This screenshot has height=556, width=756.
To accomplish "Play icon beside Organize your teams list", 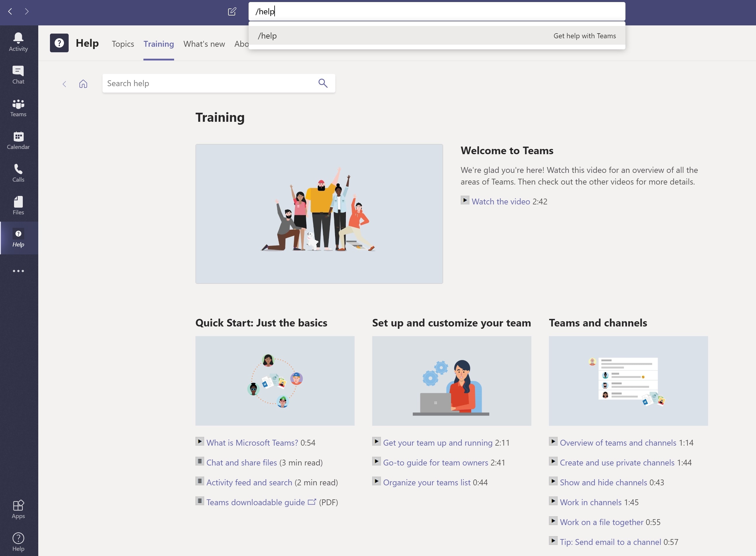I will [x=376, y=481].
